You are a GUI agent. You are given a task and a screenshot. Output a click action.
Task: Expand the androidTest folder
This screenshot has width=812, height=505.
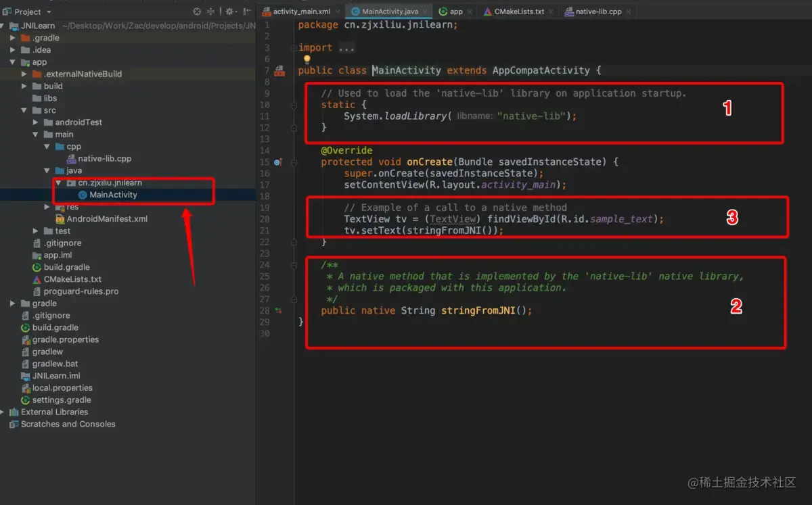pyautogui.click(x=37, y=122)
